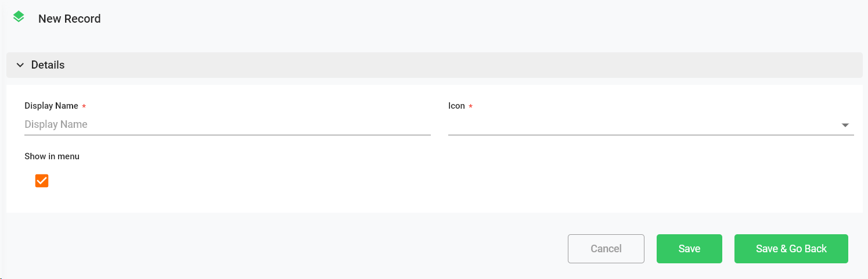Click the green layers icon
Image resolution: width=868 pixels, height=279 pixels.
pyautogui.click(x=19, y=17)
